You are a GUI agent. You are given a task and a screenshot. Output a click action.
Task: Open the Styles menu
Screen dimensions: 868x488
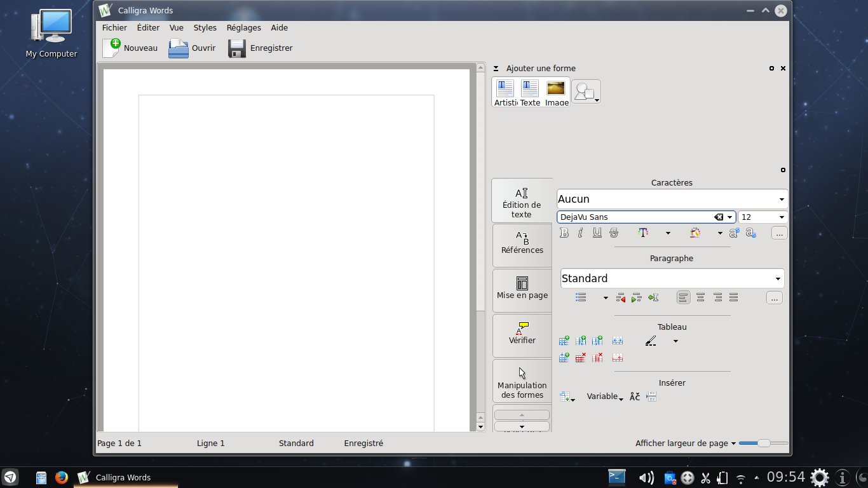point(205,28)
